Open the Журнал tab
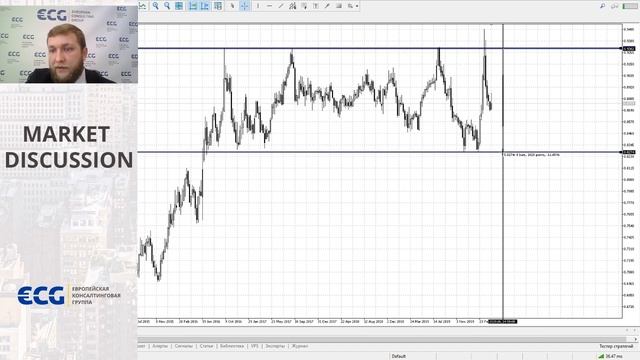Viewport: 640px width, 360px height. pos(300,346)
